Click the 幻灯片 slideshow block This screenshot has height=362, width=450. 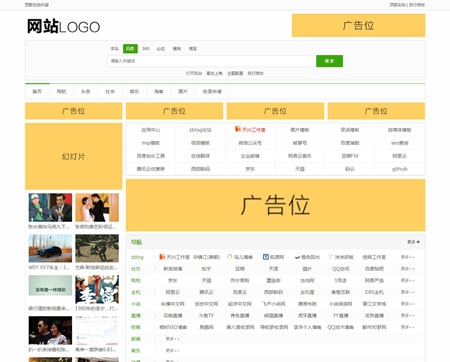[x=74, y=156]
